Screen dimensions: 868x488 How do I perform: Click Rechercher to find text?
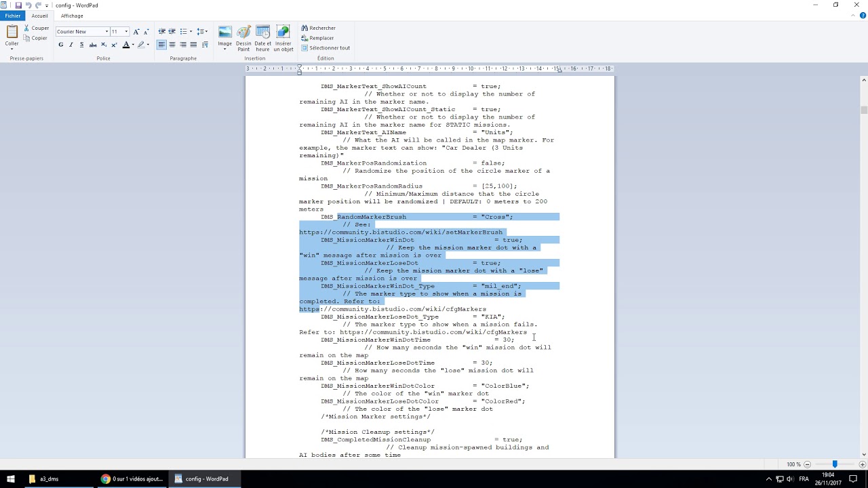[318, 28]
